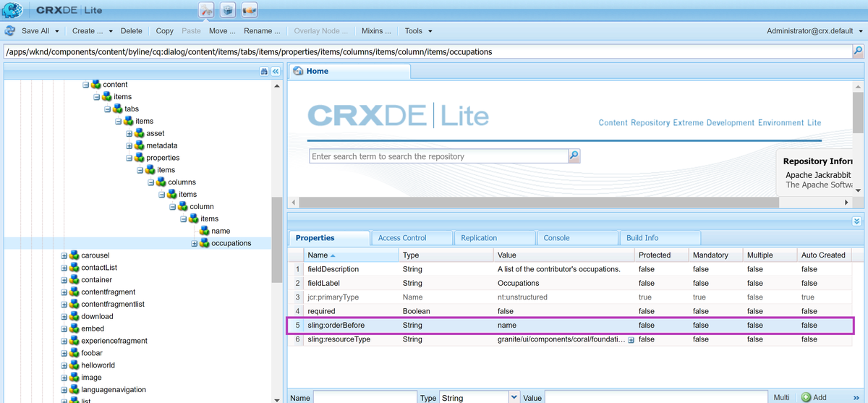Expand the occupations node
868x403 pixels.
(x=194, y=243)
